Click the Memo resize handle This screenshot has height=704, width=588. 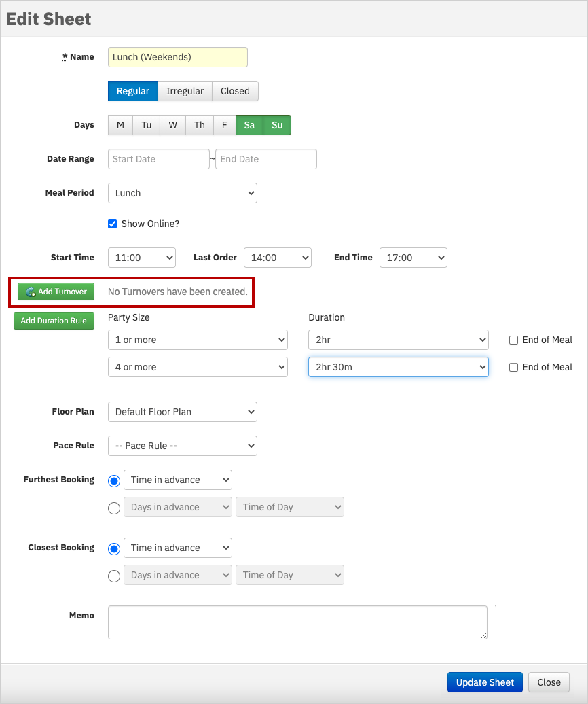tap(484, 636)
